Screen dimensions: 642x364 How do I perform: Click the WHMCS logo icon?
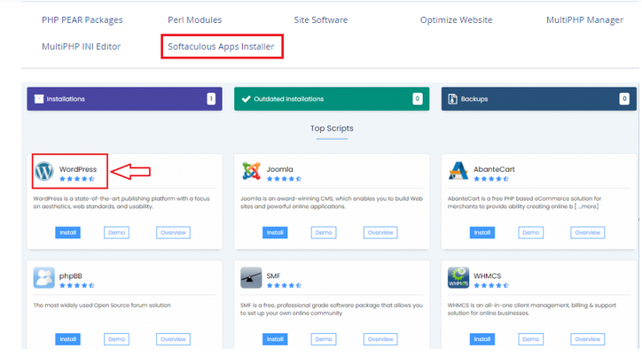pos(458,278)
